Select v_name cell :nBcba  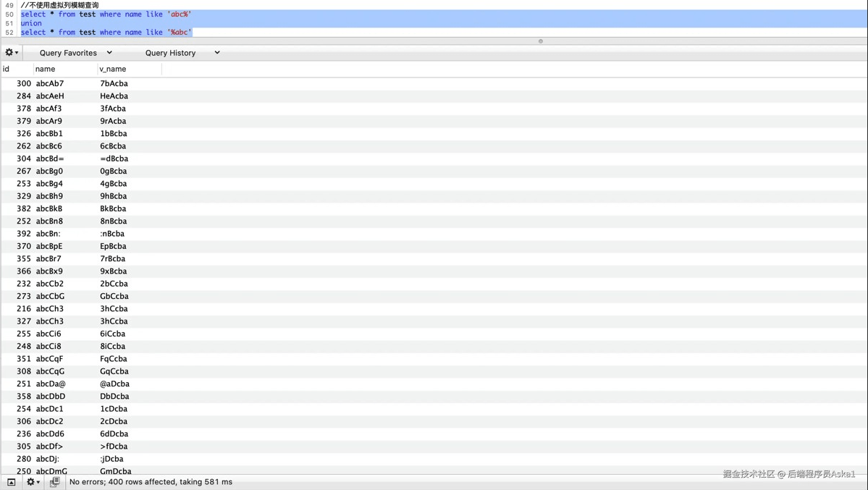coord(111,234)
